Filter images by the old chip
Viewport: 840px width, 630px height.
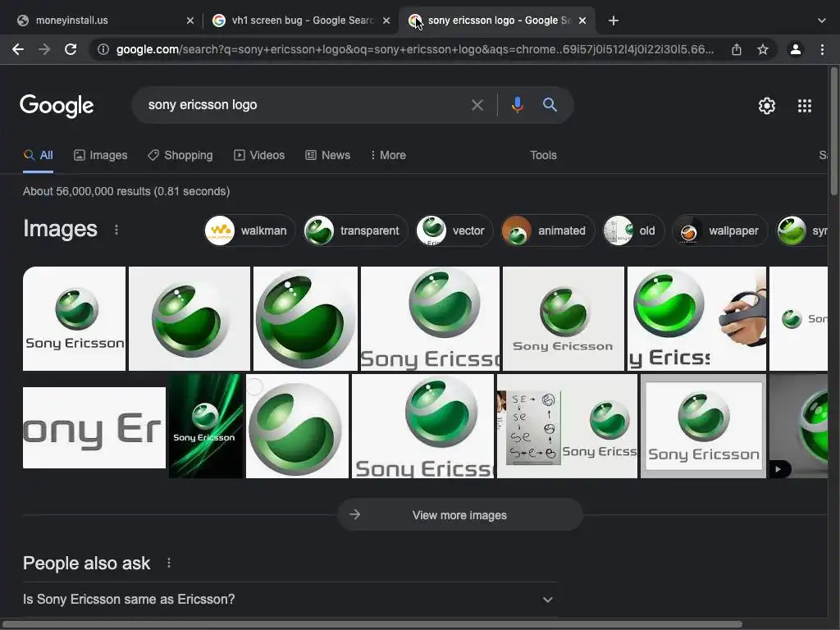coord(634,231)
